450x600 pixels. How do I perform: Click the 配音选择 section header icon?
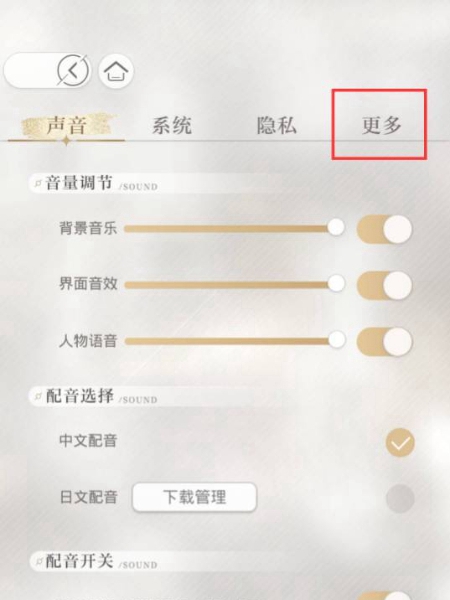click(38, 396)
